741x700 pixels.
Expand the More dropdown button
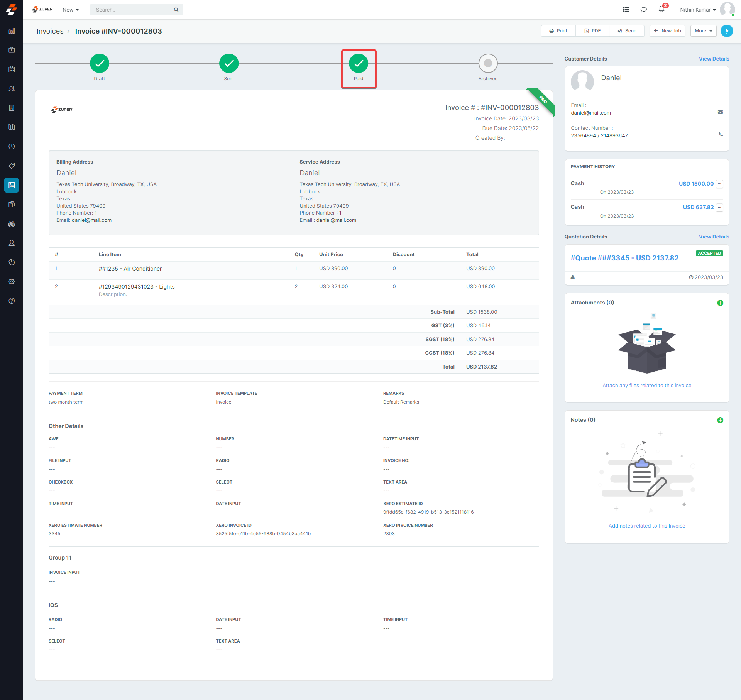[703, 31]
